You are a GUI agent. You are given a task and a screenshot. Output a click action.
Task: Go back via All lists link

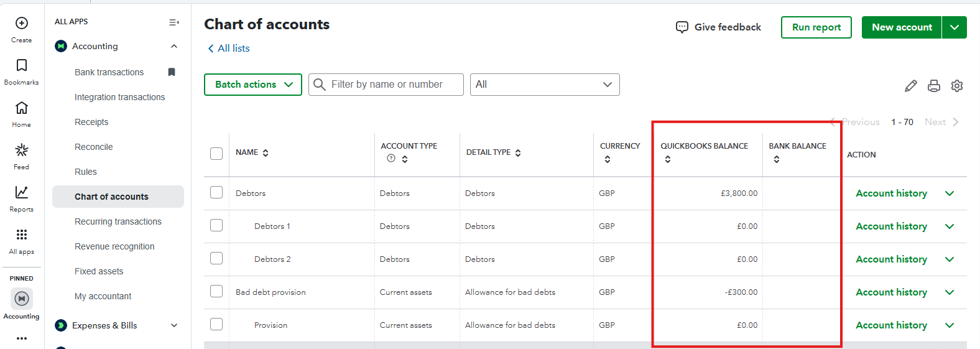click(229, 49)
